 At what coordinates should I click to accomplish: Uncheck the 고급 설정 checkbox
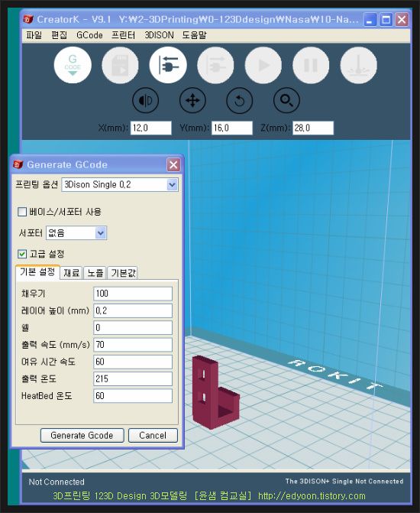pos(22,254)
